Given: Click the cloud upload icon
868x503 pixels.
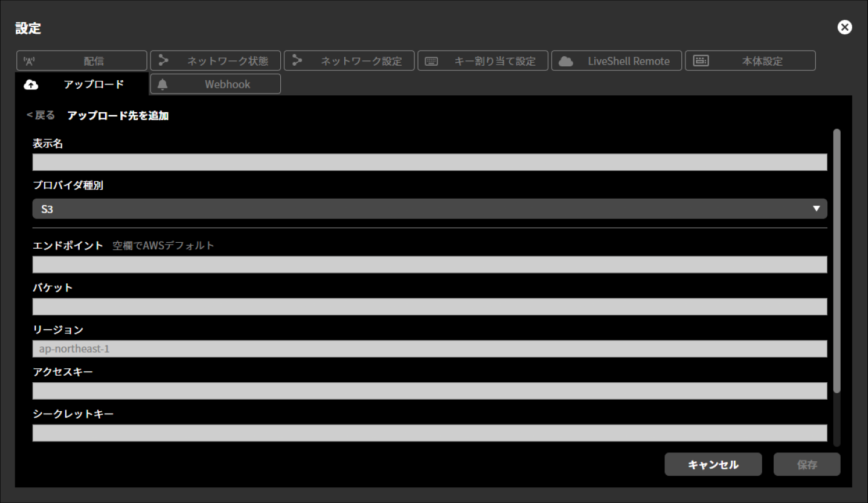Looking at the screenshot, I should (x=31, y=85).
